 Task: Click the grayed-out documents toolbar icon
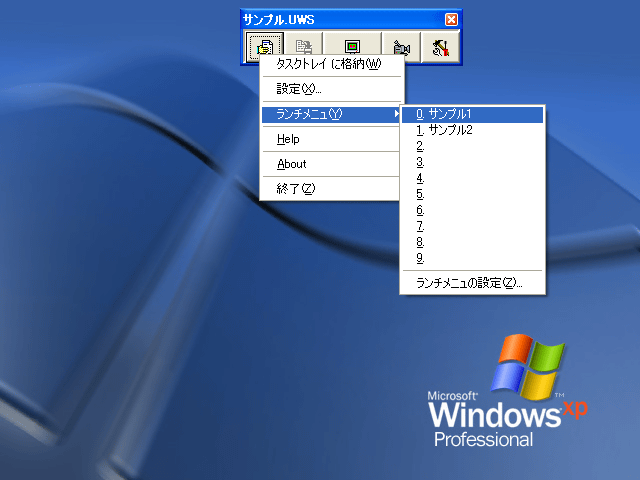tap(308, 46)
